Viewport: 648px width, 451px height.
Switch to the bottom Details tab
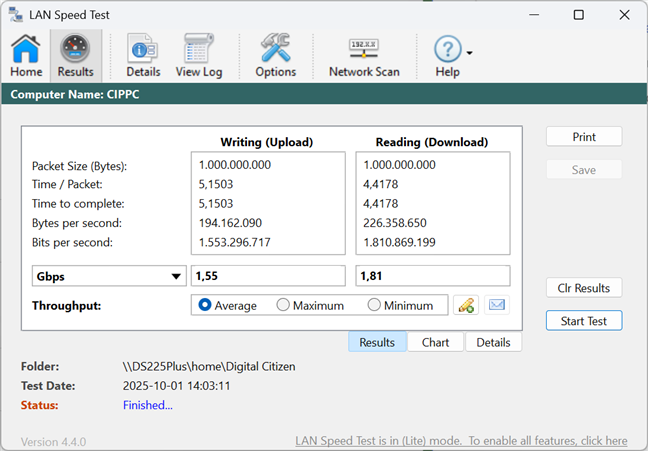coord(493,342)
